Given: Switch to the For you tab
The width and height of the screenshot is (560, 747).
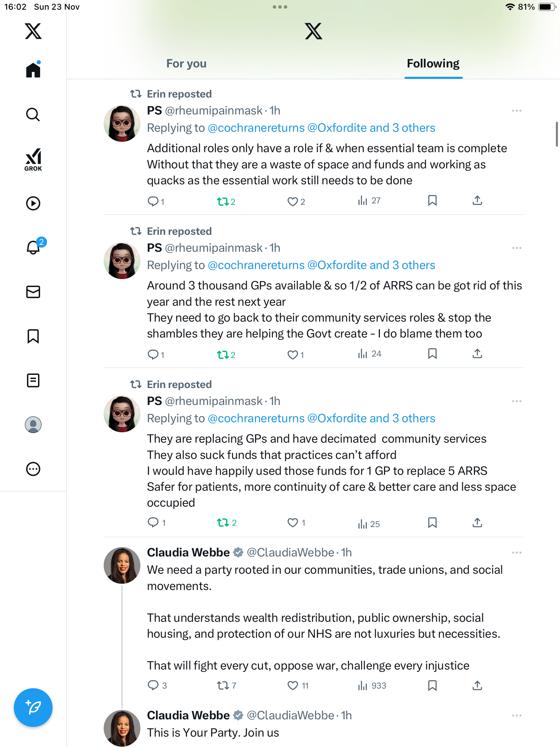Looking at the screenshot, I should [x=186, y=64].
